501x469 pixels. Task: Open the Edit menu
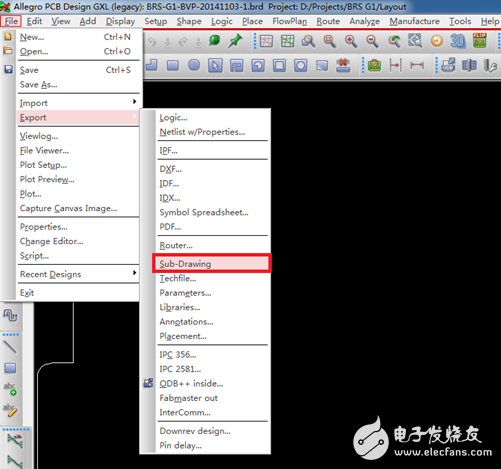click(x=34, y=21)
